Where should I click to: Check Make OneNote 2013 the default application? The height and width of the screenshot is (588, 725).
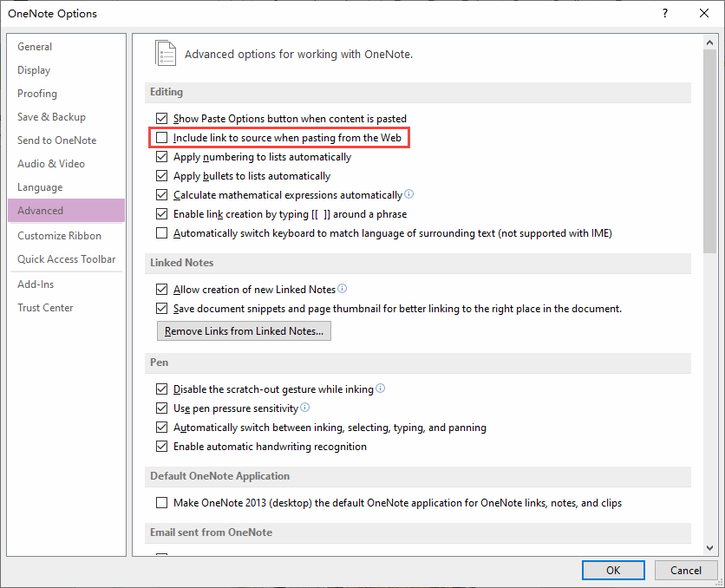pyautogui.click(x=161, y=502)
